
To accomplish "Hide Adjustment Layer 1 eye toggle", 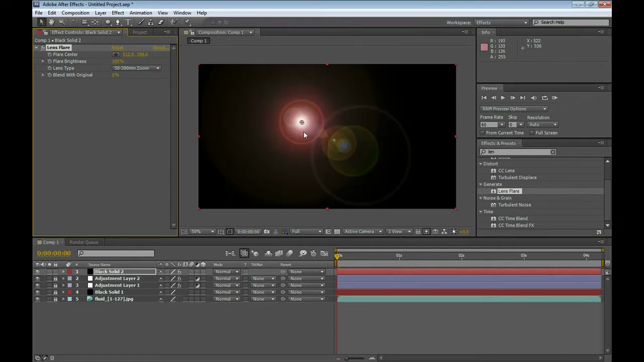I will pos(37,285).
